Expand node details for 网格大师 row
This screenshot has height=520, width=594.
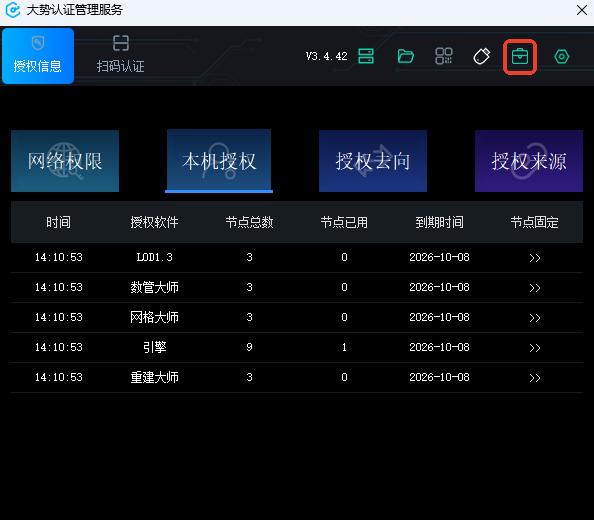tap(535, 318)
